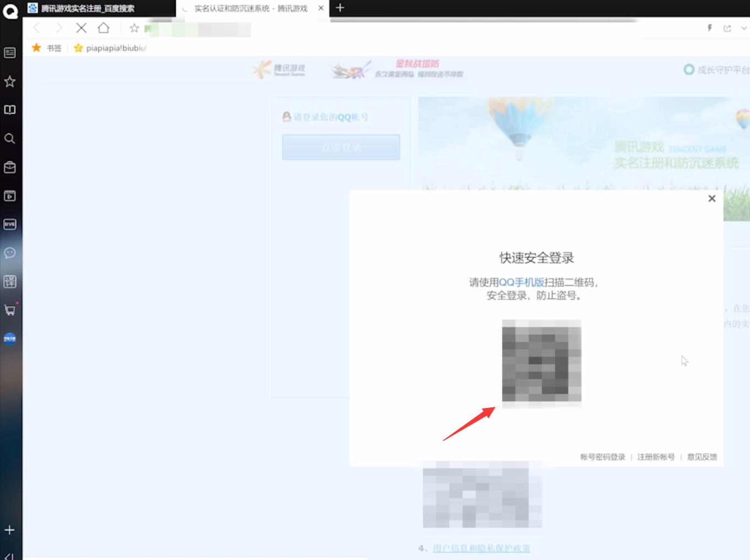Open the 书签 bookmarks folder
This screenshot has height=560, width=750.
point(47,48)
